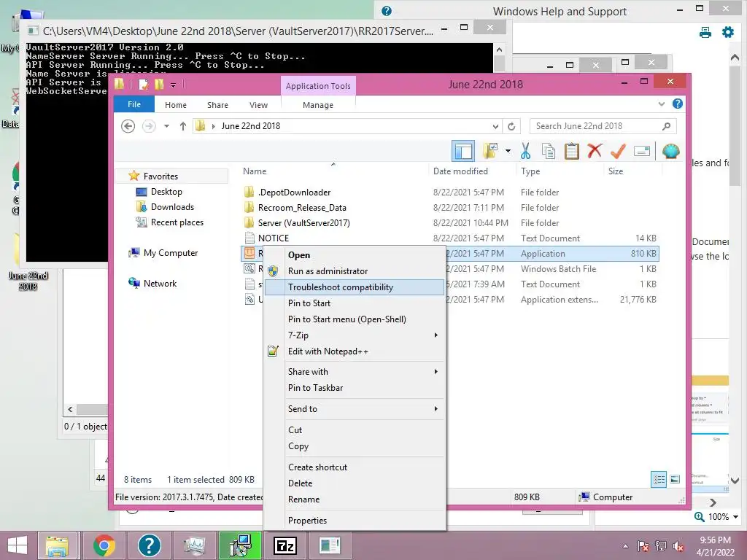Screen dimensions: 747x560
Task: Expand the address bar history dropdown
Action: pyautogui.click(x=495, y=126)
